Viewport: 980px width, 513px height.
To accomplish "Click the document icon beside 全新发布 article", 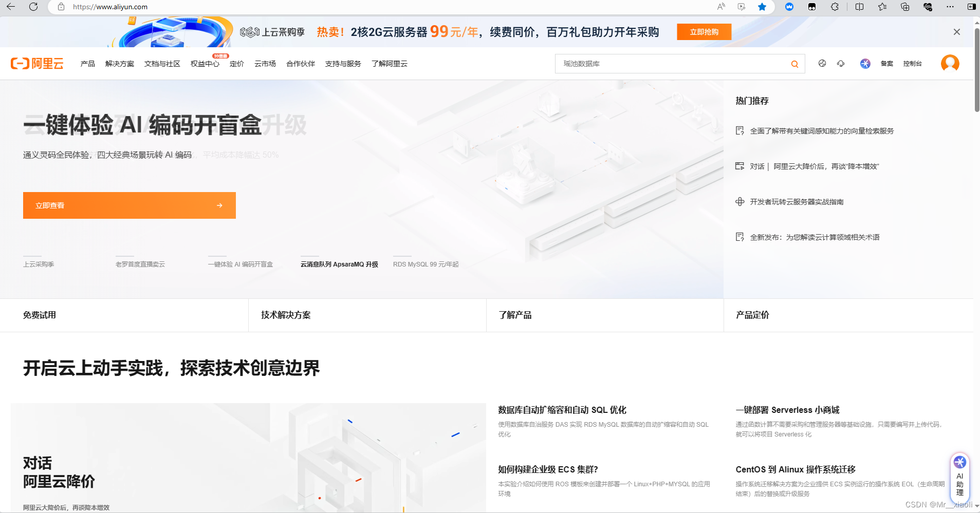I will (x=739, y=237).
